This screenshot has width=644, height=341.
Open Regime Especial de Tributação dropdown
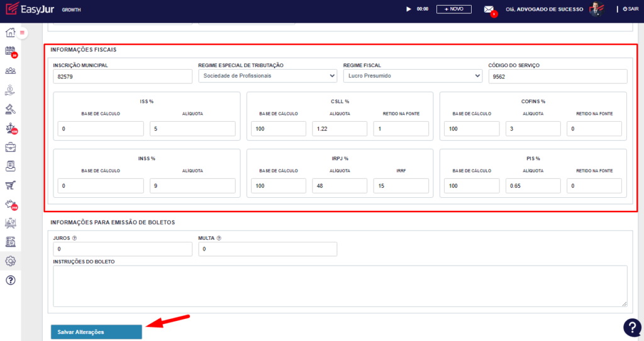(268, 76)
